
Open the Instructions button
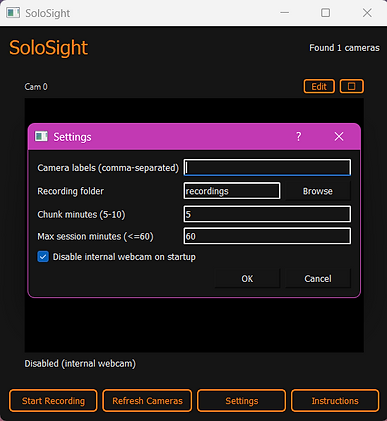pyautogui.click(x=335, y=401)
